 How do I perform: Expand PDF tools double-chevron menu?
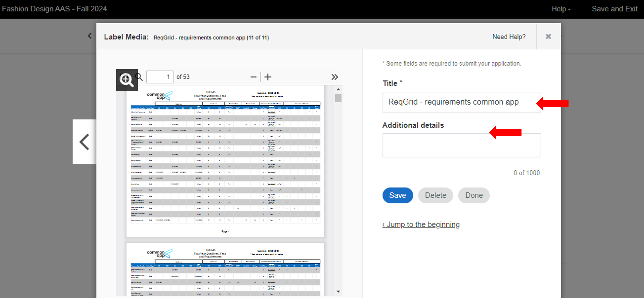tap(334, 77)
